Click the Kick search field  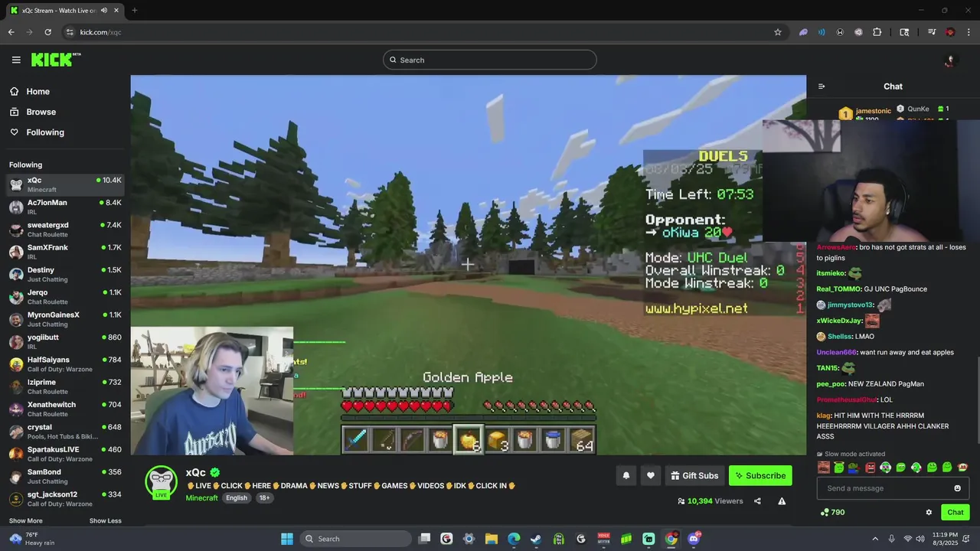pos(490,60)
